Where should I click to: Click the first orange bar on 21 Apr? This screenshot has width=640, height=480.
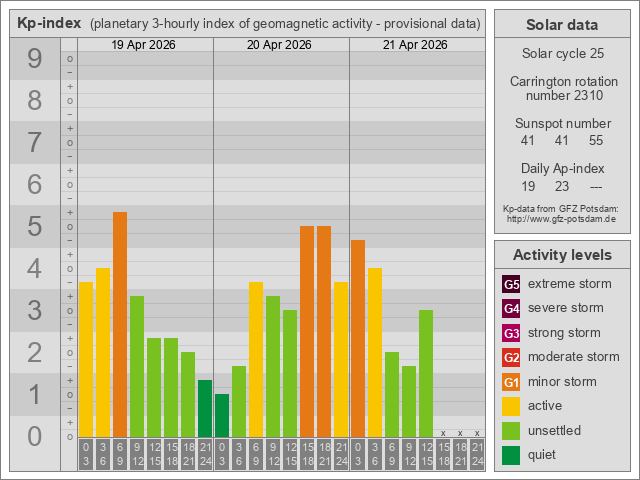pyautogui.click(x=358, y=338)
